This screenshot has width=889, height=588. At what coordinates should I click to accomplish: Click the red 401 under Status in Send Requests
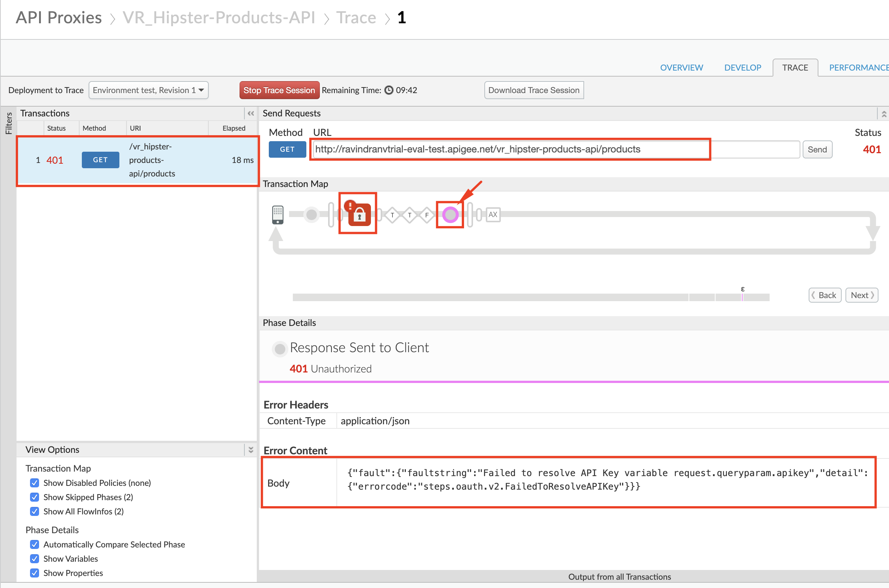point(872,149)
